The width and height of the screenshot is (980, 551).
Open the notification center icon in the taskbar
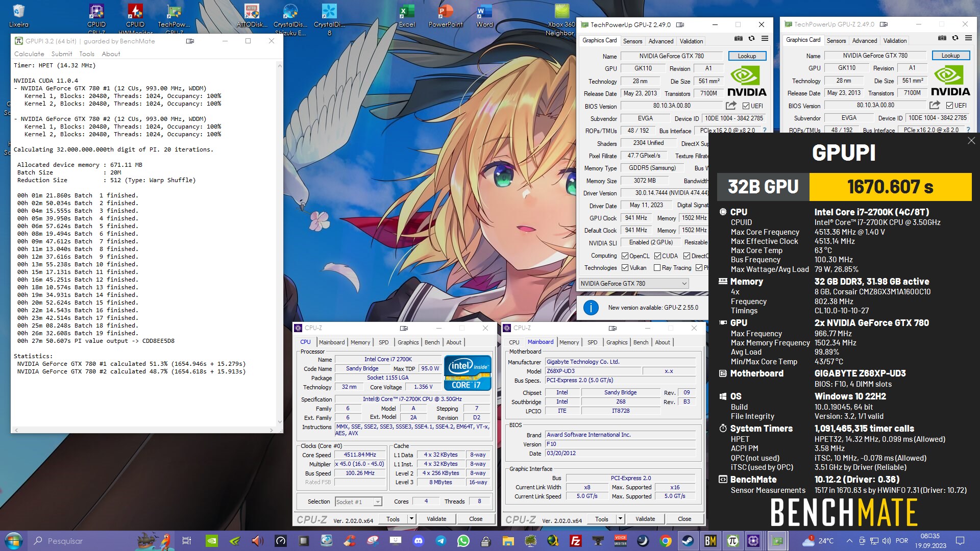tap(960, 541)
